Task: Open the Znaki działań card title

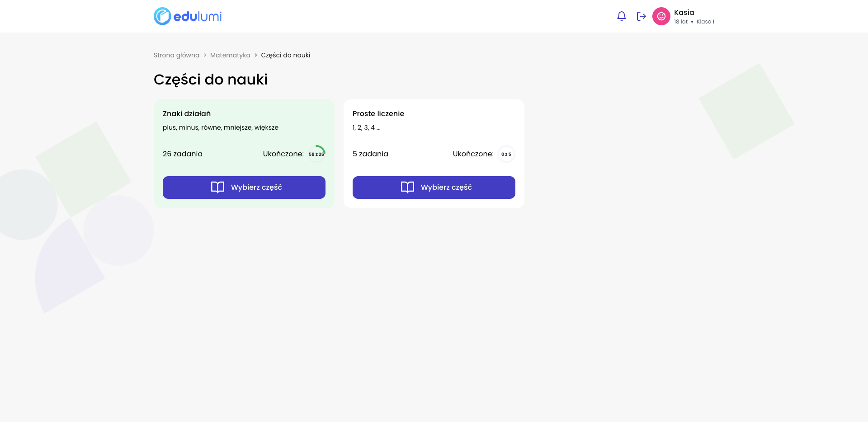Action: click(187, 113)
